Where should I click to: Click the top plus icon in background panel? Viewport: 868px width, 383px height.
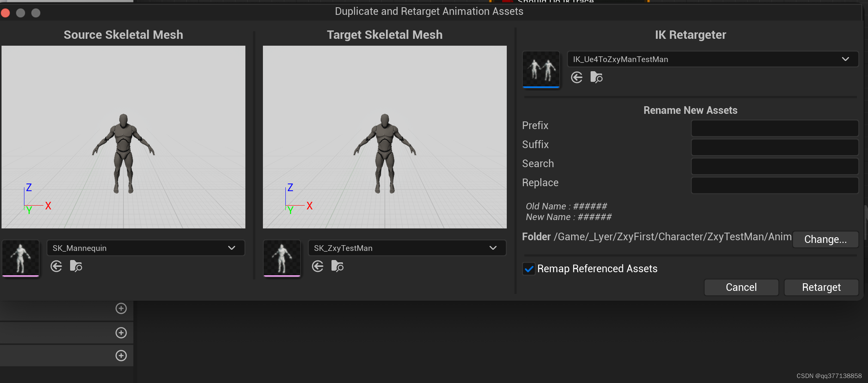pos(121,308)
